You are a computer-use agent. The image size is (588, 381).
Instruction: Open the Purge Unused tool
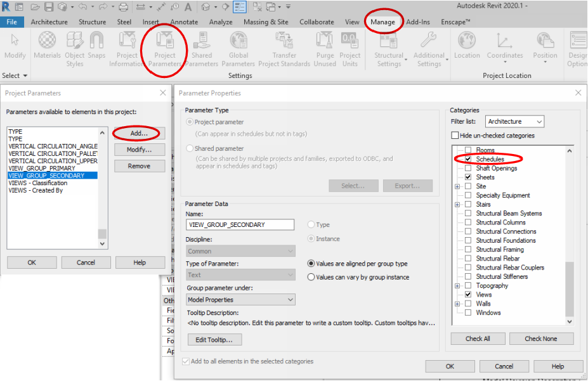pyautogui.click(x=325, y=51)
